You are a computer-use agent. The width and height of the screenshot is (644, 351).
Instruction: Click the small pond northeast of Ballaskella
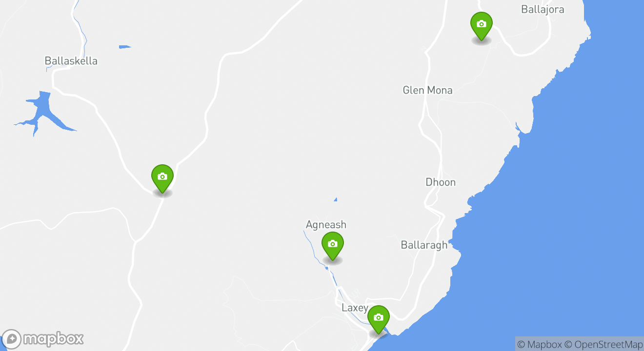click(x=124, y=47)
